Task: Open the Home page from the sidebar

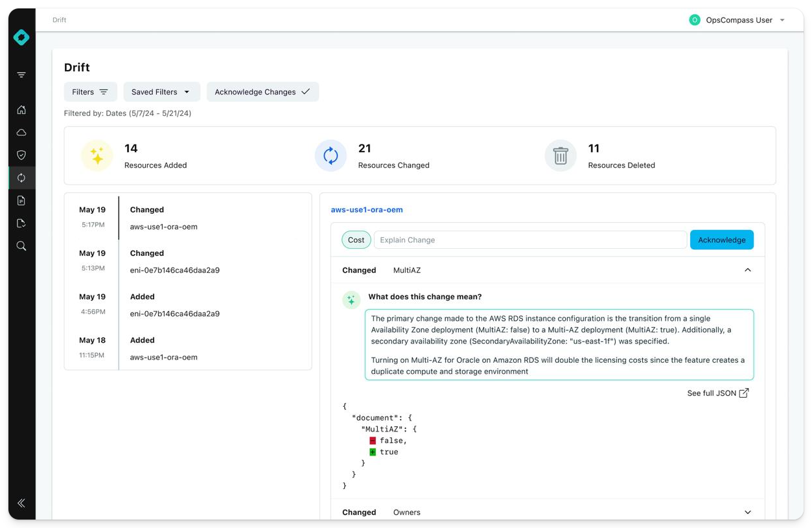Action: pyautogui.click(x=21, y=109)
